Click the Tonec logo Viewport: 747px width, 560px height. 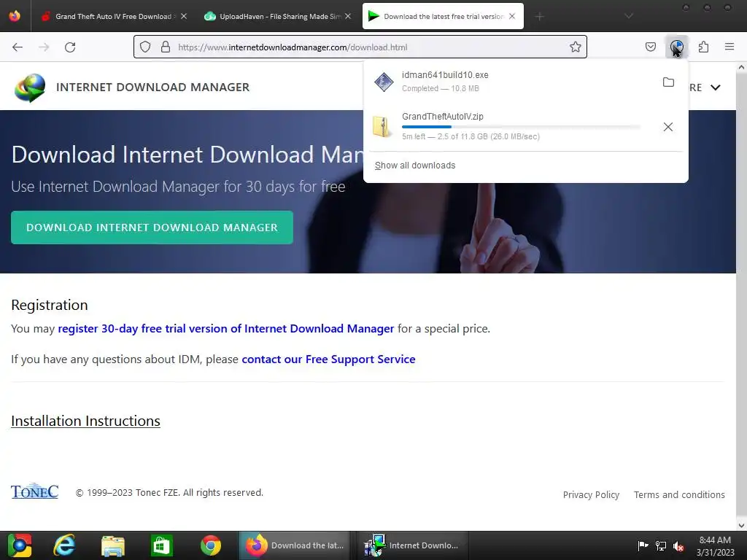click(35, 491)
